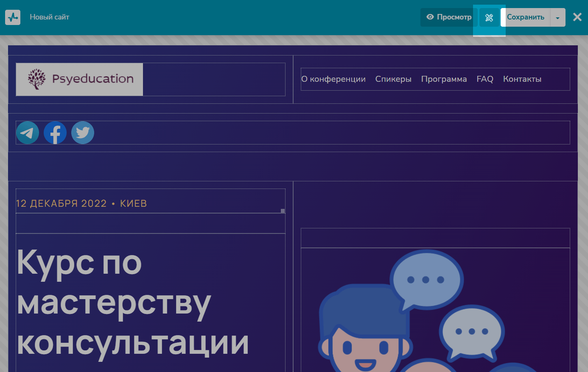This screenshot has height=372, width=588.
Task: Click the Новый сайт title text
Action: (49, 17)
